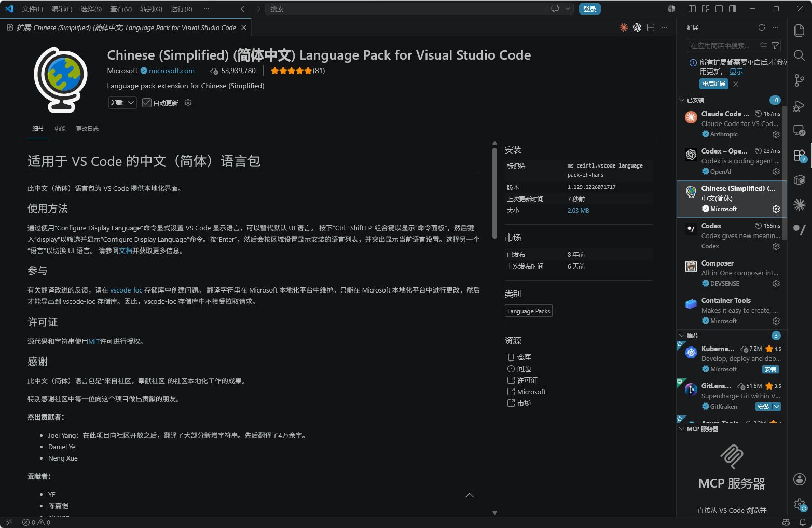This screenshot has width=812, height=528.
Task: Open the Extensions view with badge 2
Action: click(800, 155)
